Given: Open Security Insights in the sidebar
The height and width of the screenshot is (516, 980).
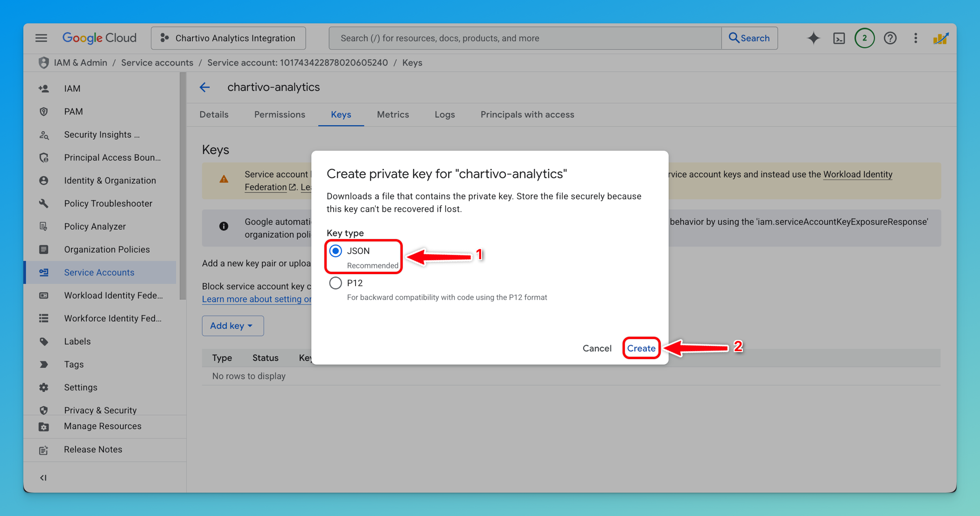Looking at the screenshot, I should [x=101, y=134].
